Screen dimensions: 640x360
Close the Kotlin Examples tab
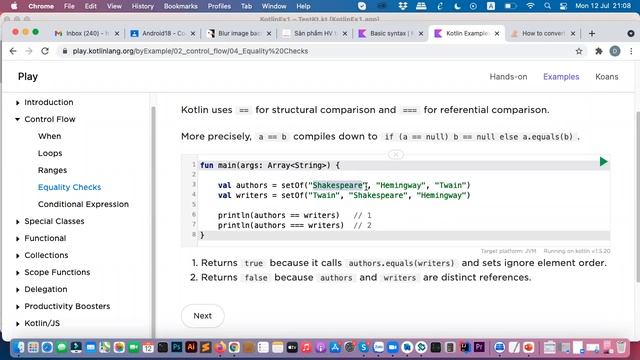(x=497, y=33)
